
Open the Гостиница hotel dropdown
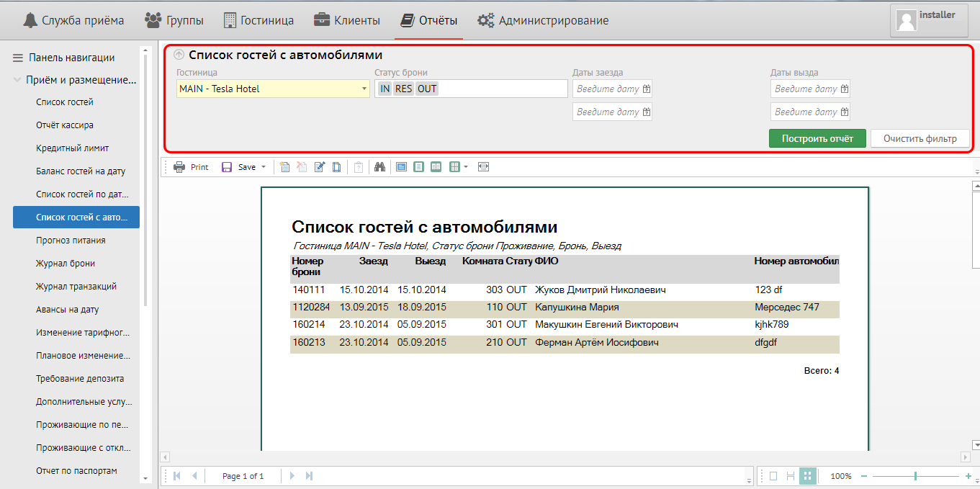[364, 89]
